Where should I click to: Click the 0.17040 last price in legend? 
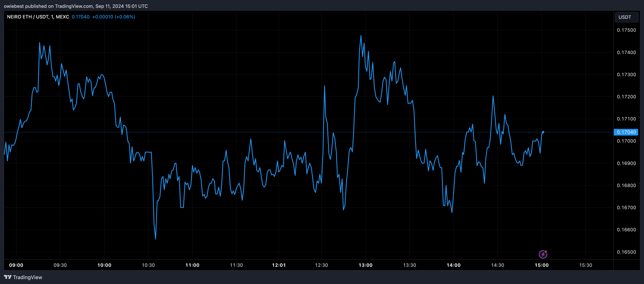click(81, 17)
